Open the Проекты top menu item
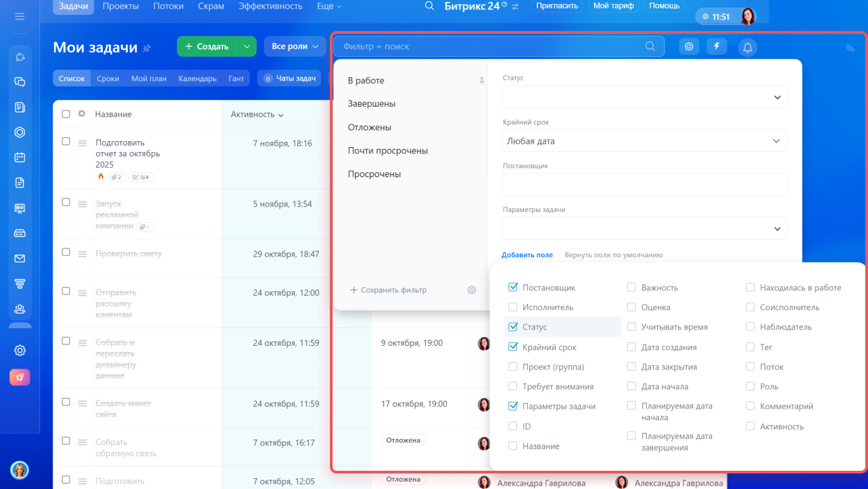 point(120,6)
